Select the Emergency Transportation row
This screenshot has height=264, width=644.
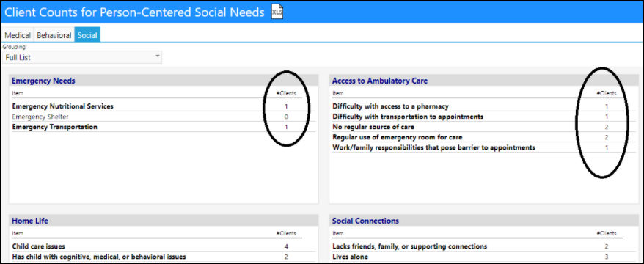pos(164,127)
